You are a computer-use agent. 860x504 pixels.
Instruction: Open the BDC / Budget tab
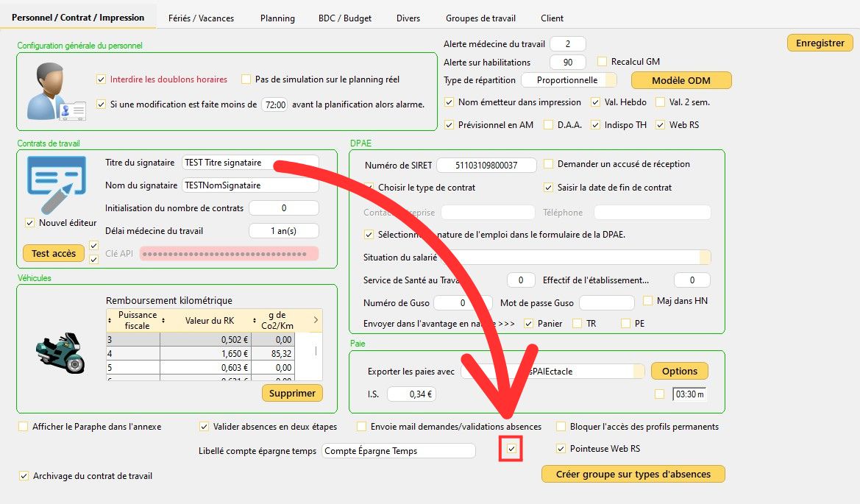click(x=345, y=18)
